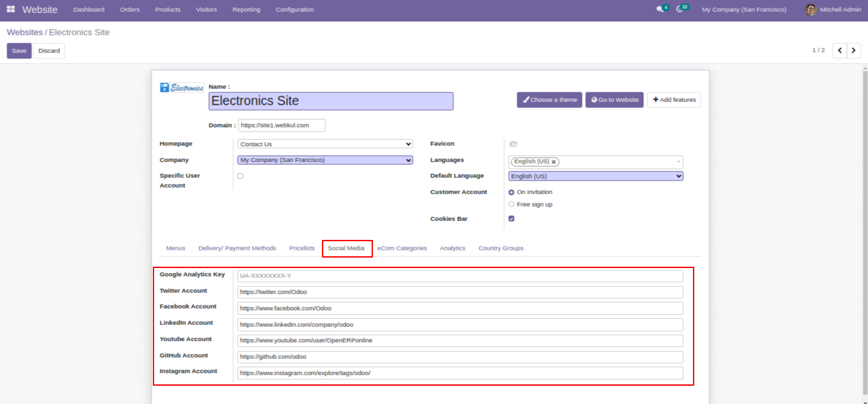The height and width of the screenshot is (404, 868).
Task: Go back to Websites breadcrumb
Action: click(x=25, y=32)
